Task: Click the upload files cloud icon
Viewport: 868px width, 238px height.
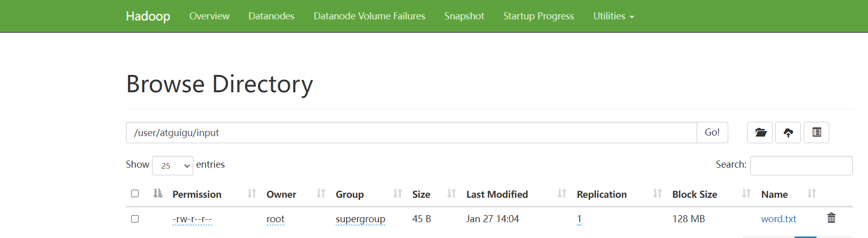Action: pos(788,133)
